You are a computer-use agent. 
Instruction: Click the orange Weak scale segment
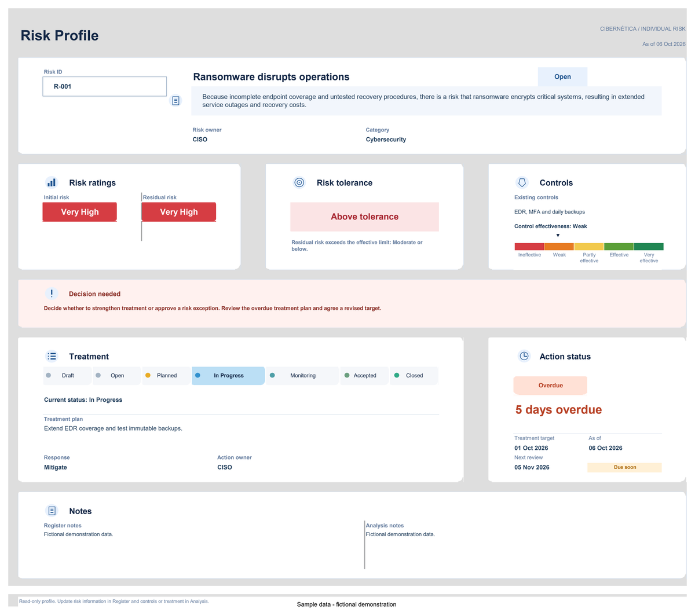(x=559, y=247)
